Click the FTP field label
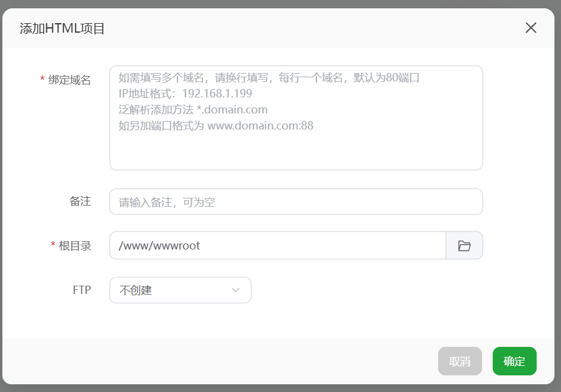 (x=81, y=290)
